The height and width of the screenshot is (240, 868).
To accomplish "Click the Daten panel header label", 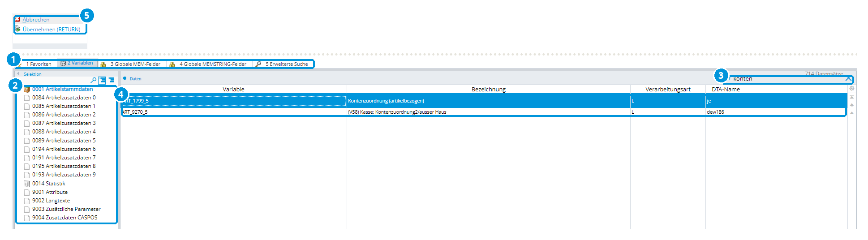I will point(135,79).
